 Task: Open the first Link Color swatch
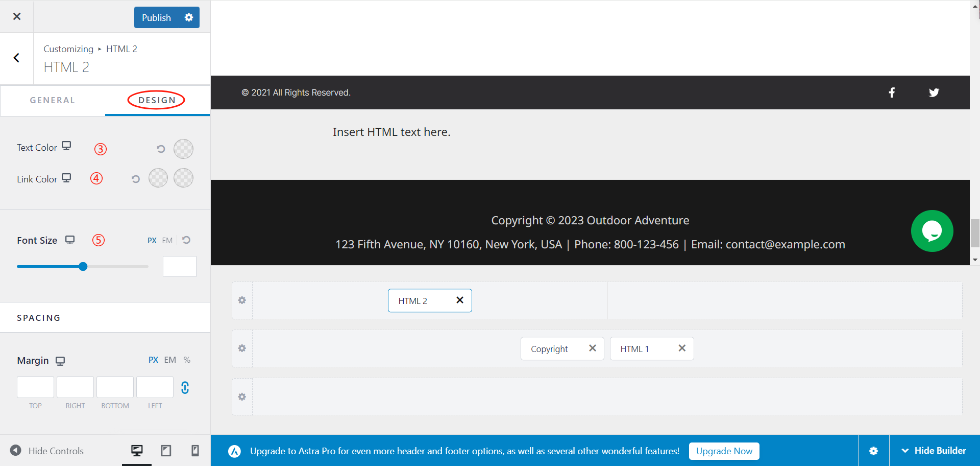tap(158, 178)
